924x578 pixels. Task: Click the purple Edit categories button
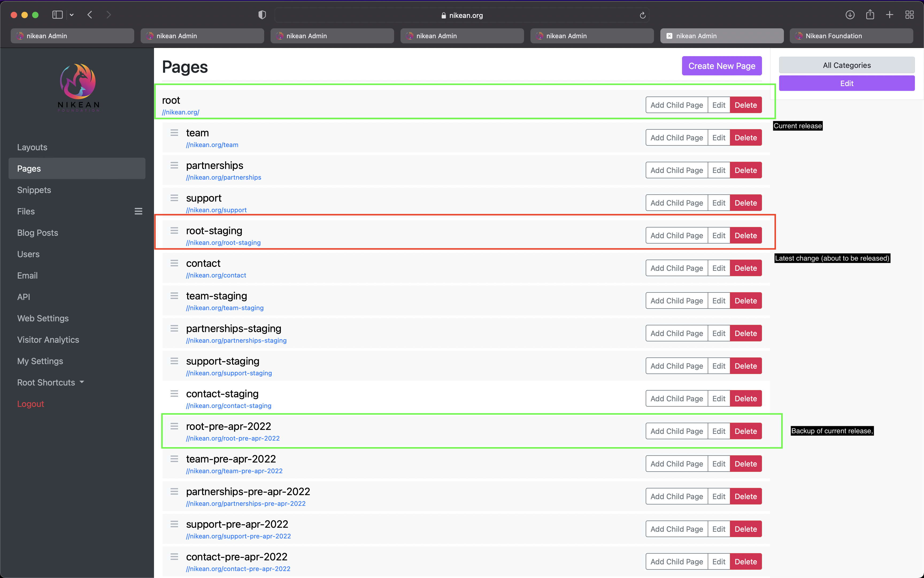(x=847, y=83)
